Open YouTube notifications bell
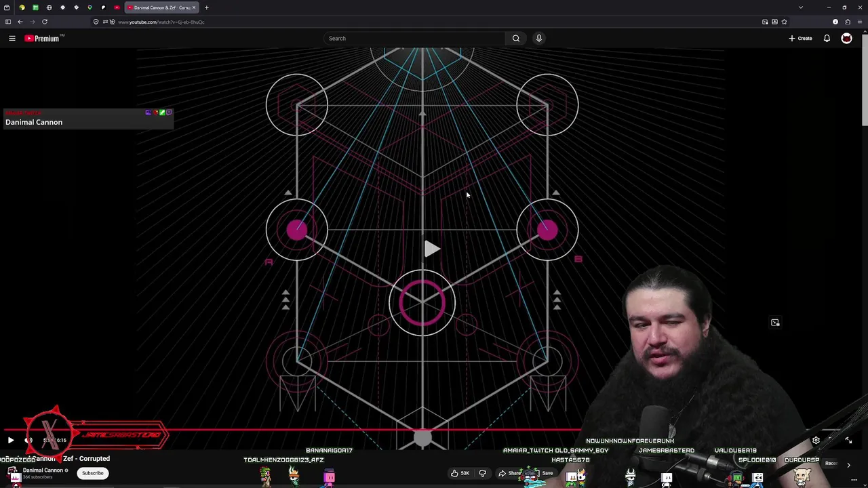 click(827, 39)
